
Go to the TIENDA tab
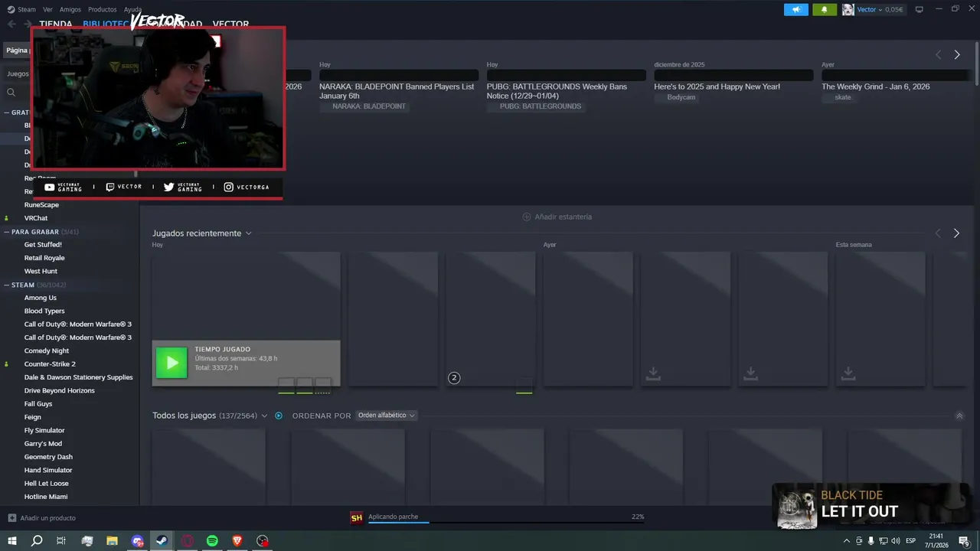point(55,24)
